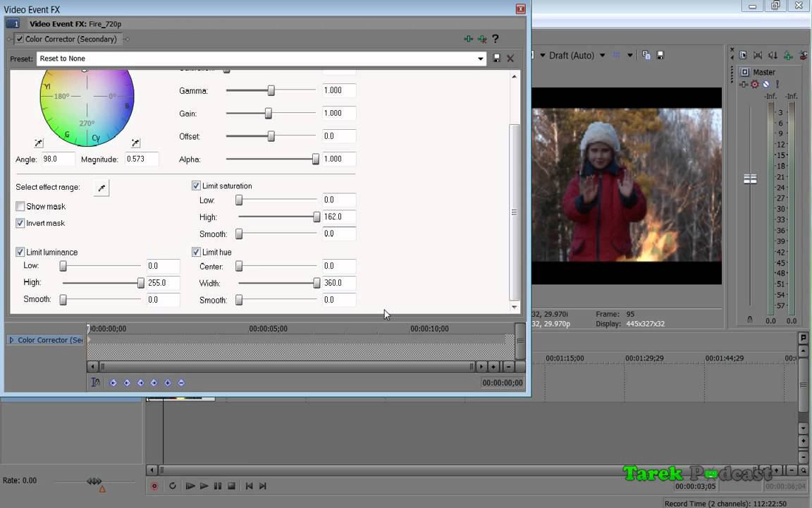
Task: Pause playback in transport bar
Action: 218,486
